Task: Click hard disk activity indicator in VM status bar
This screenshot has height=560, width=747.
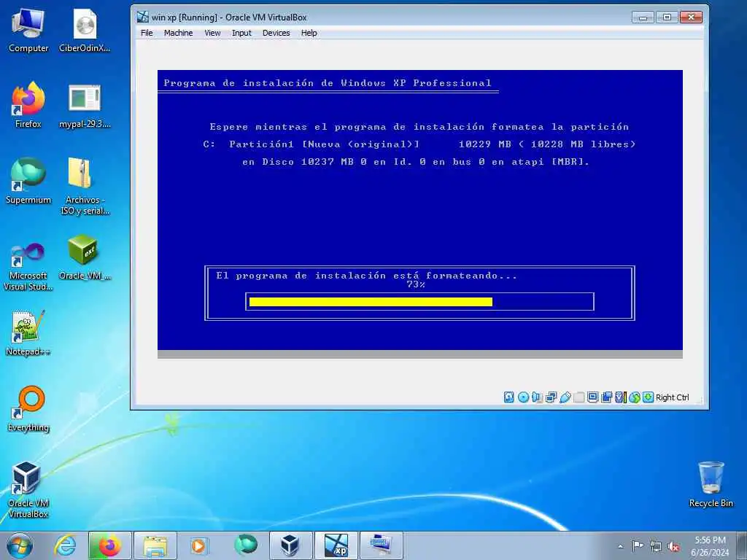Action: click(x=508, y=397)
